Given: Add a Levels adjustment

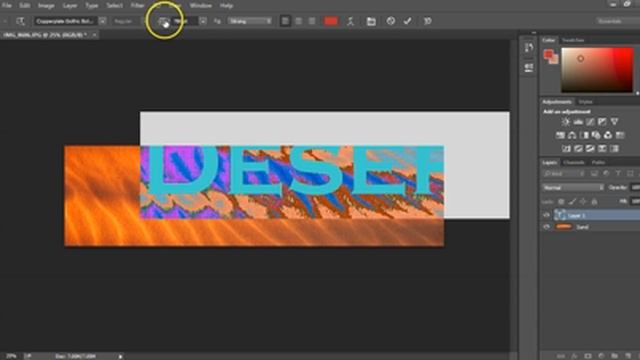Looking at the screenshot, I should (x=578, y=122).
